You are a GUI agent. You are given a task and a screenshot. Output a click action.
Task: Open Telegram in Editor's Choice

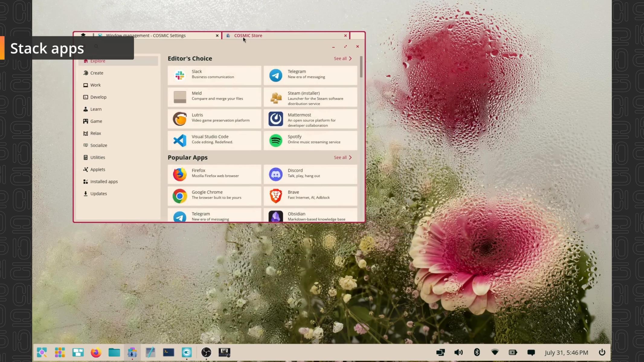(x=310, y=75)
